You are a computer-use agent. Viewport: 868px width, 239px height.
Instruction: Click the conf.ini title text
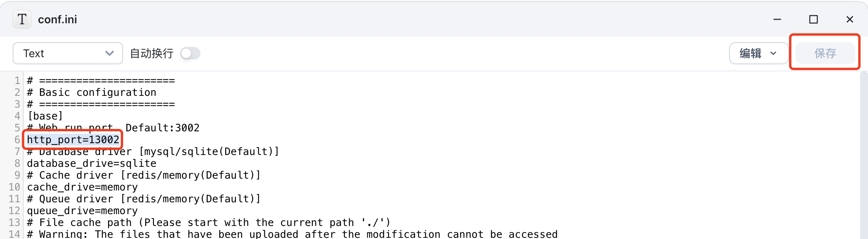click(58, 19)
